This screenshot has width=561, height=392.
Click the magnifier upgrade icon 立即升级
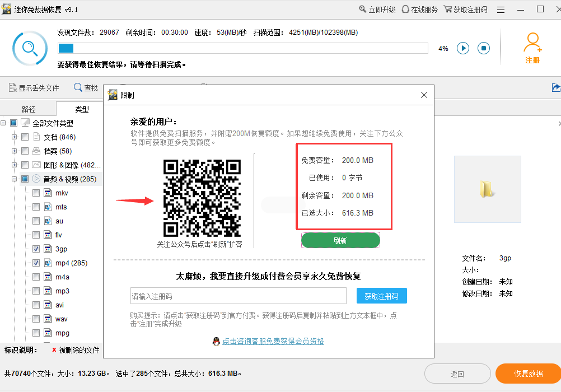click(x=363, y=9)
